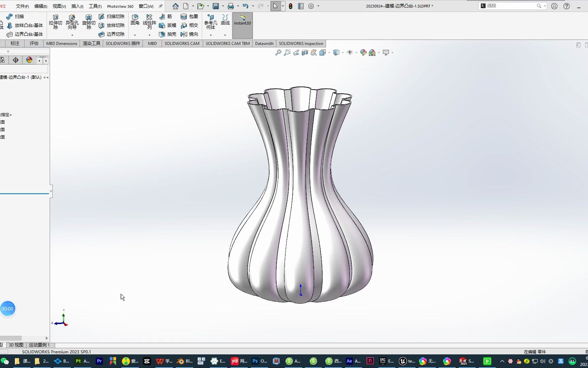Switch to the SOLIDWORKS CAM tab
588x368 pixels.
(x=182, y=43)
